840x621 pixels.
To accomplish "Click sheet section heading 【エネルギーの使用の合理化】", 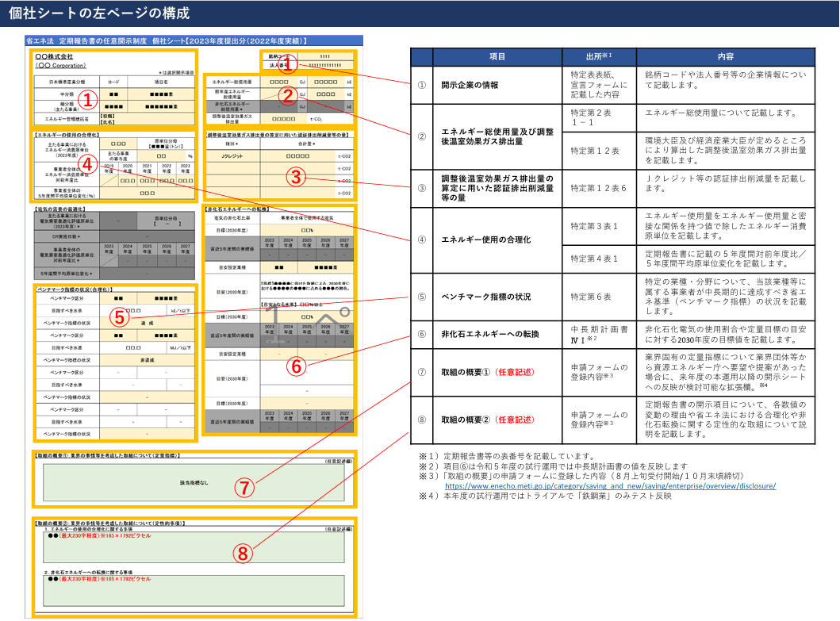I will coord(67,135).
